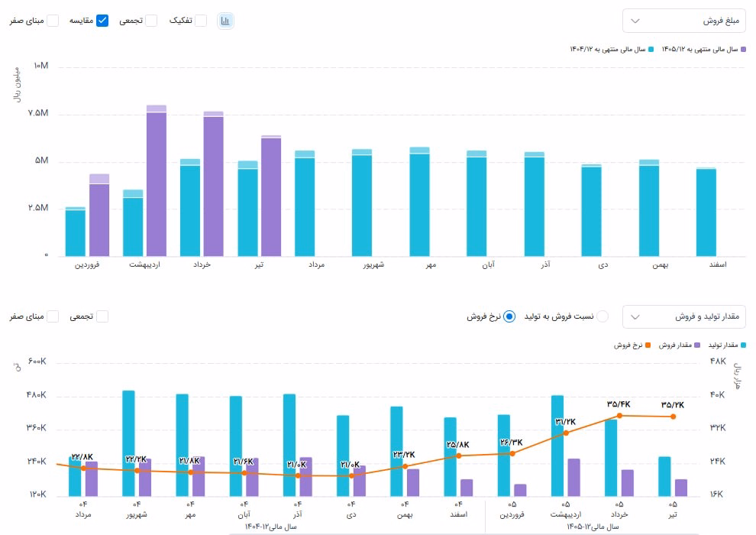Enable تجمعی checkbox next to مقایسه

coord(151,21)
